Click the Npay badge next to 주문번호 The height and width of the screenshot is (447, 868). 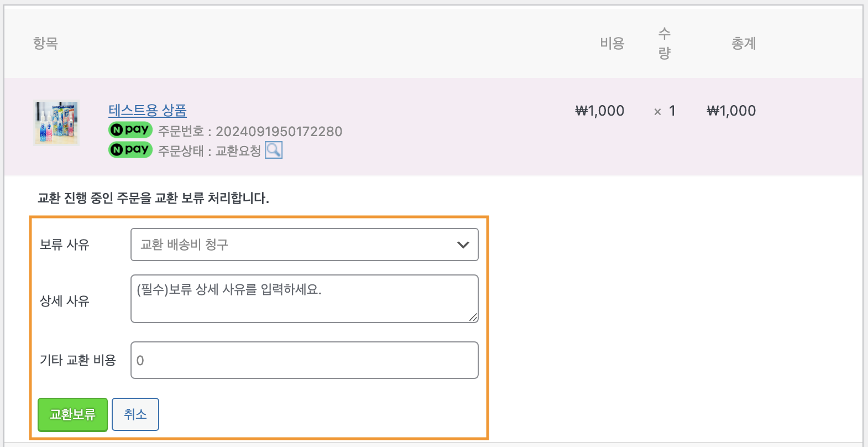click(130, 130)
